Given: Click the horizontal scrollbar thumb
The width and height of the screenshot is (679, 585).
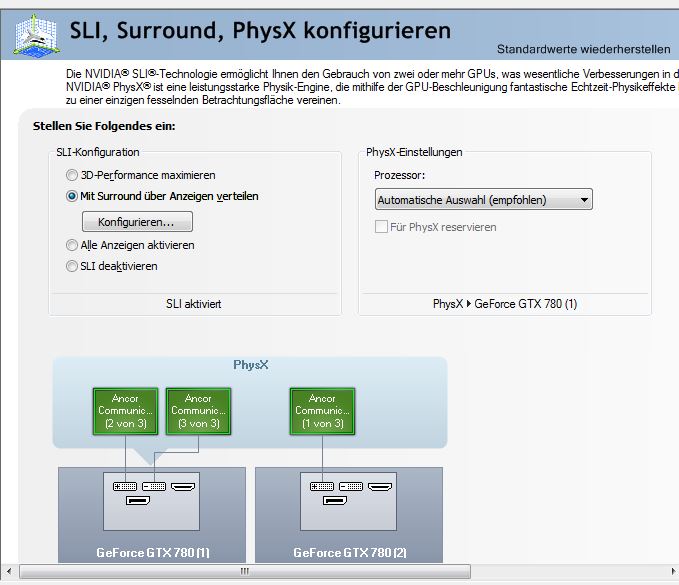Looking at the screenshot, I should click(245, 571).
